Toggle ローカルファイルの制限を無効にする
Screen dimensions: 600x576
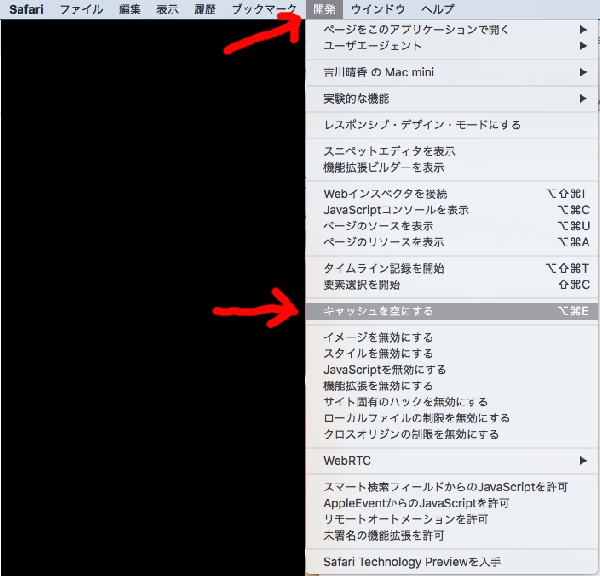(452, 418)
